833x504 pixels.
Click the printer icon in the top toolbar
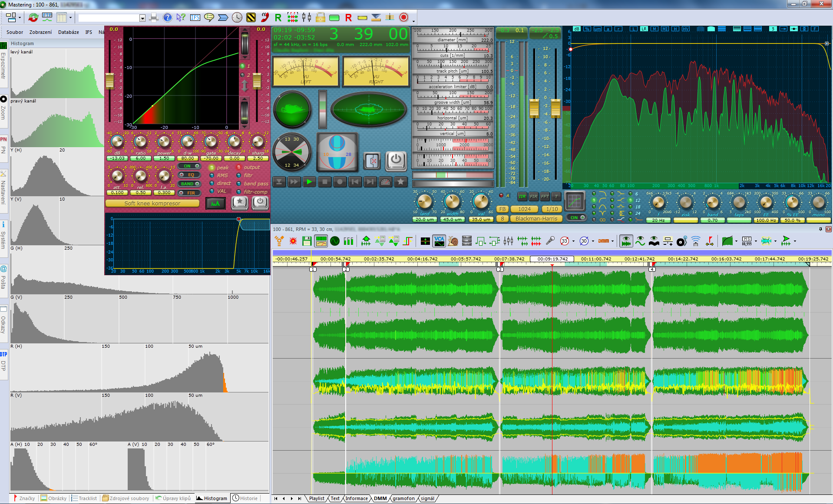(153, 18)
